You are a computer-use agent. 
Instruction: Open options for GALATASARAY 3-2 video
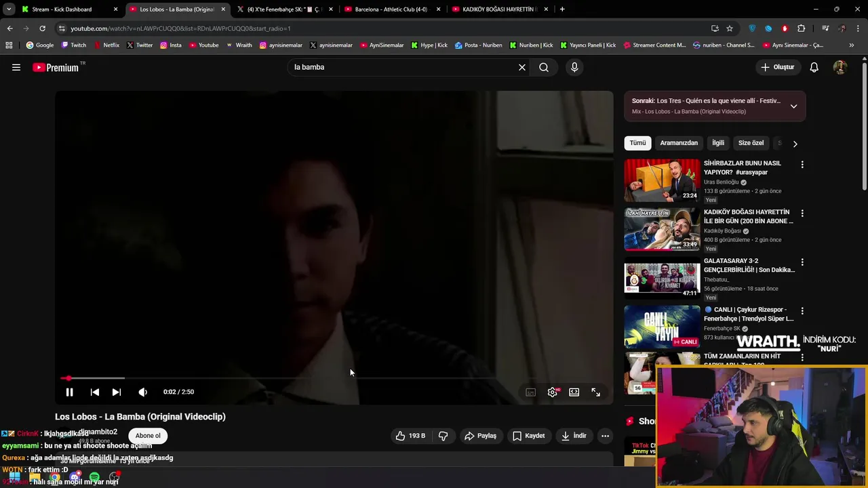tap(802, 262)
